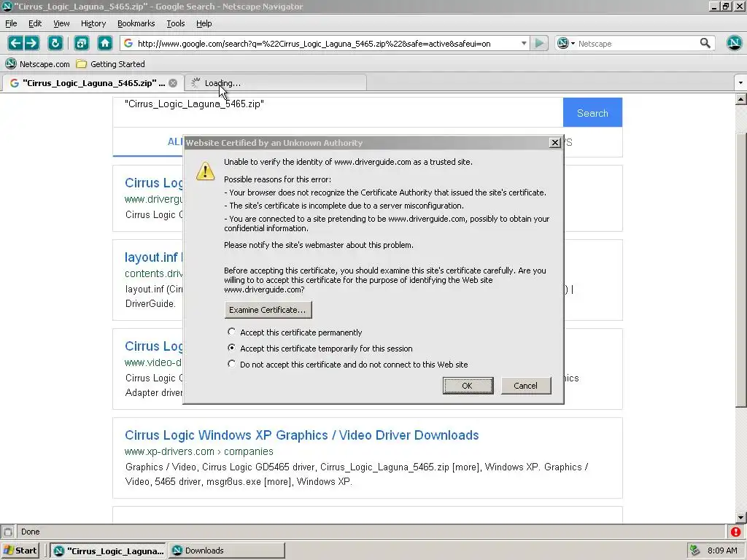747x560 pixels.
Task: Click the Forward navigation arrow
Action: click(x=31, y=43)
